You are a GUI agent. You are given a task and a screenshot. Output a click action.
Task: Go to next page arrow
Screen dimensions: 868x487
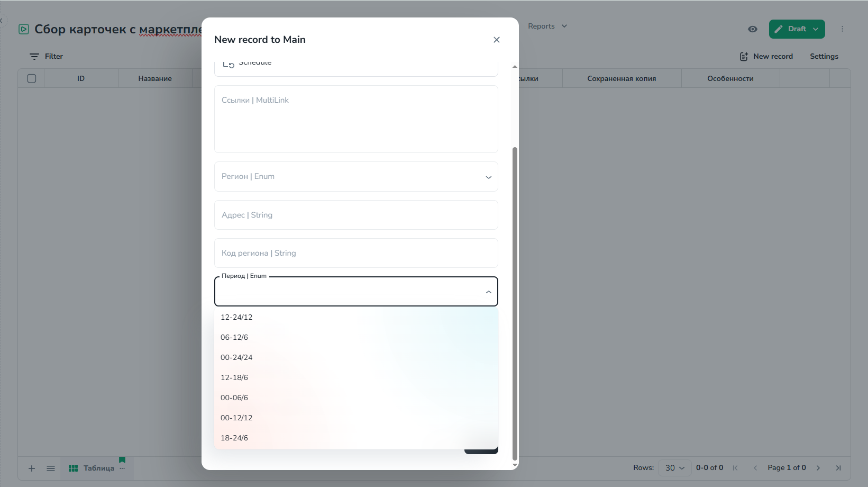coord(818,468)
